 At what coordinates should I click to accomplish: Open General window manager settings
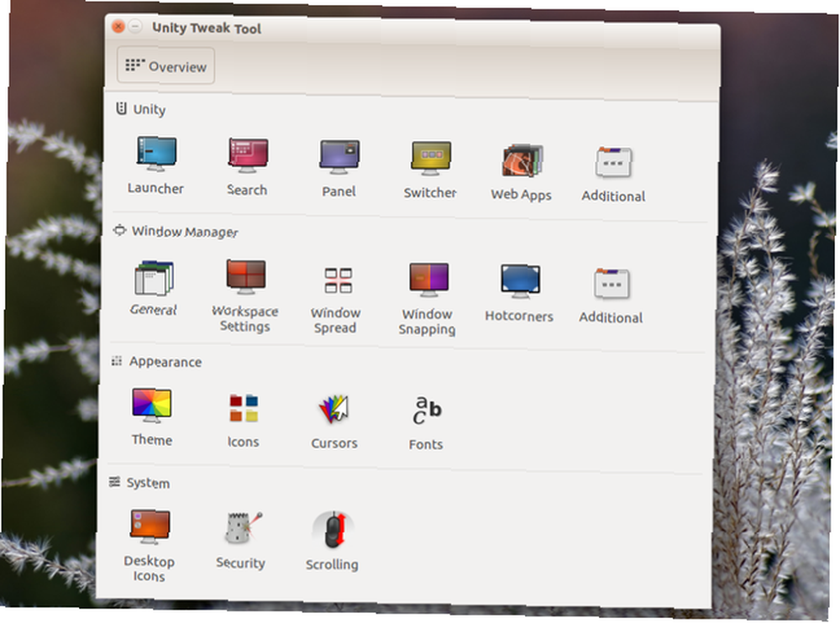154,288
